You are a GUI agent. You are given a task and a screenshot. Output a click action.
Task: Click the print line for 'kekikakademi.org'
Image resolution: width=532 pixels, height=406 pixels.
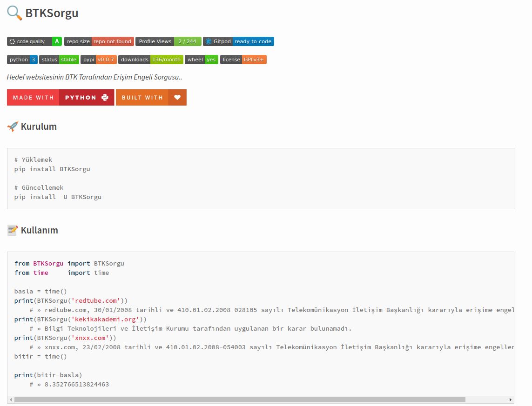(x=81, y=319)
